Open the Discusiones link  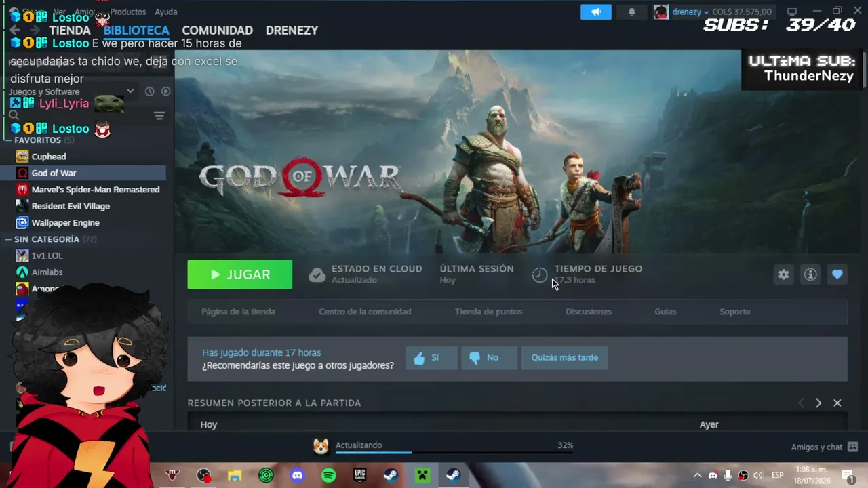(589, 312)
